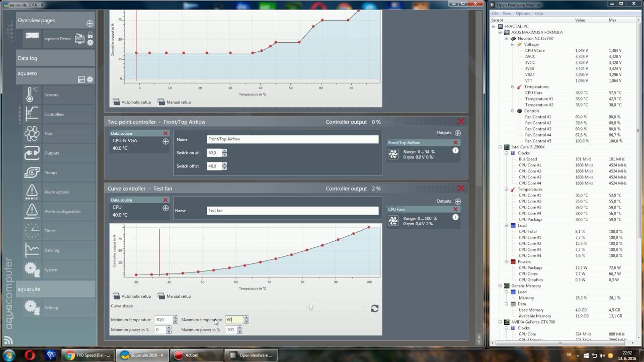The width and height of the screenshot is (644, 362).
Task: Click the Switch on at value field
Action: [214, 153]
